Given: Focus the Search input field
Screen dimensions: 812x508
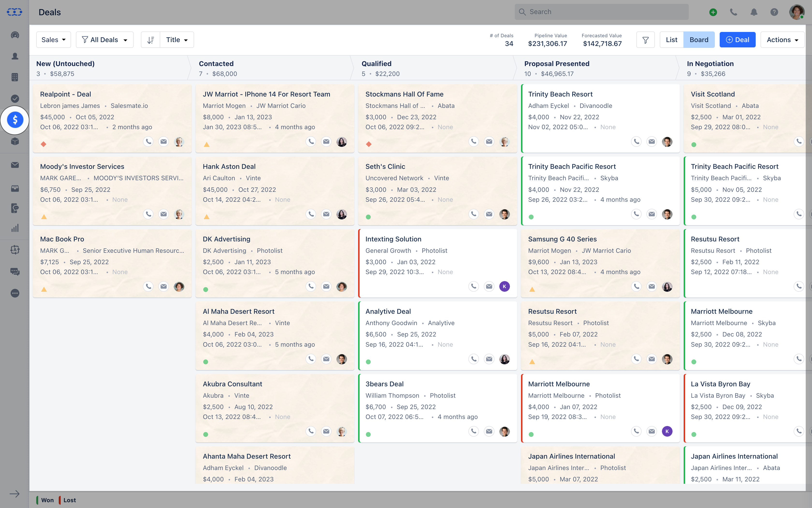Looking at the screenshot, I should tap(602, 12).
